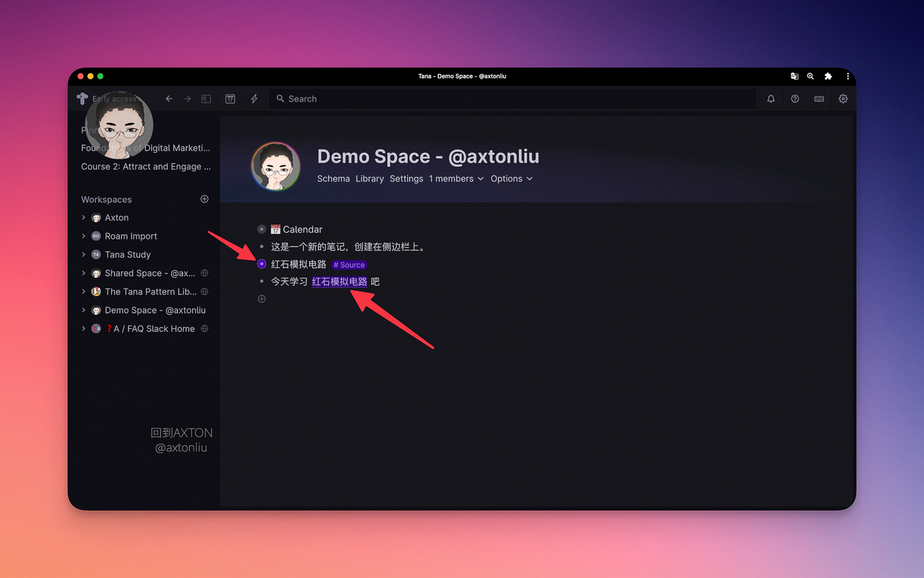Viewport: 924px width, 578px height.
Task: Click the lightning bolt quick-add icon
Action: coord(254,99)
